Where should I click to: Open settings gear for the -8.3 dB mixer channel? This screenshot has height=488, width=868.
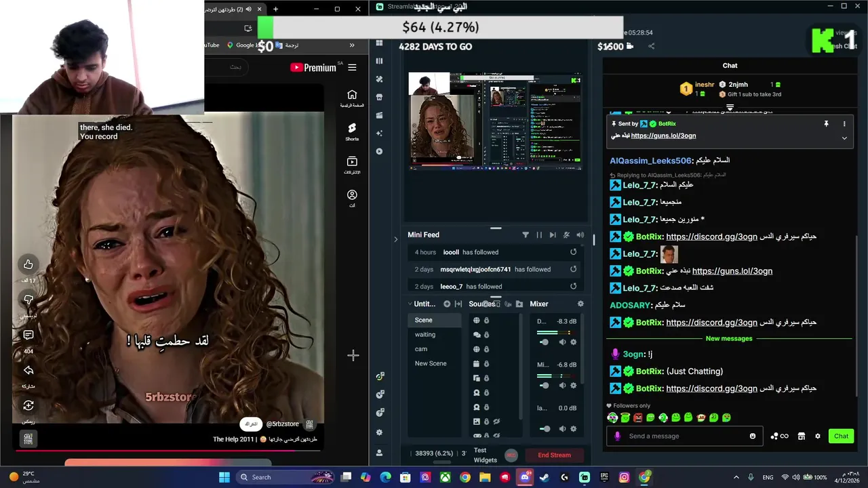pyautogui.click(x=573, y=342)
